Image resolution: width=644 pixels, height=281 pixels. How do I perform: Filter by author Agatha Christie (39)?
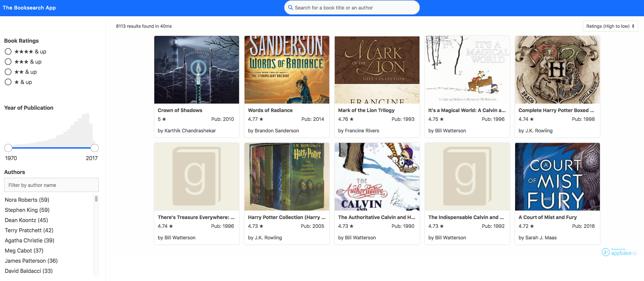(x=30, y=240)
